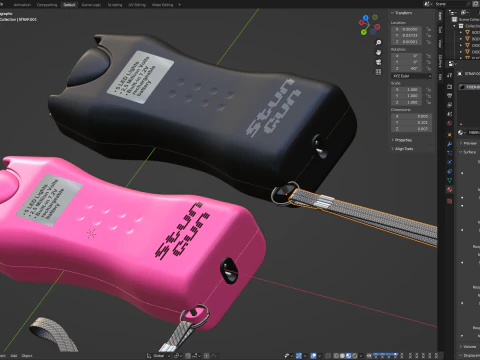This screenshot has width=480, height=360.
Task: Expand the Align Tools panel
Action: tap(402, 149)
